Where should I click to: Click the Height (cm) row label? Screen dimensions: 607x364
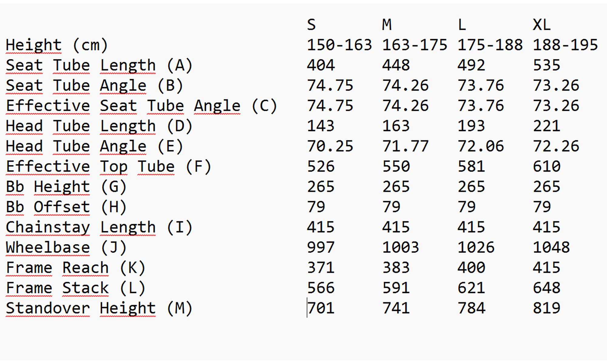pos(57,45)
